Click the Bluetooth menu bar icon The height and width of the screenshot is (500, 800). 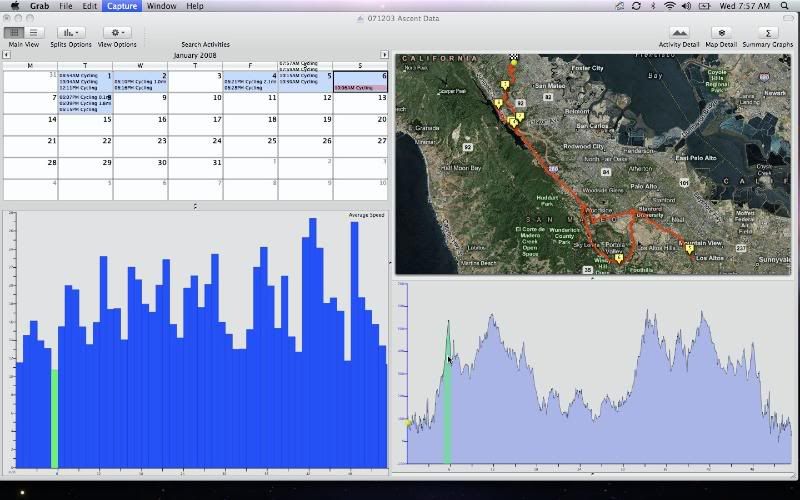tap(653, 6)
